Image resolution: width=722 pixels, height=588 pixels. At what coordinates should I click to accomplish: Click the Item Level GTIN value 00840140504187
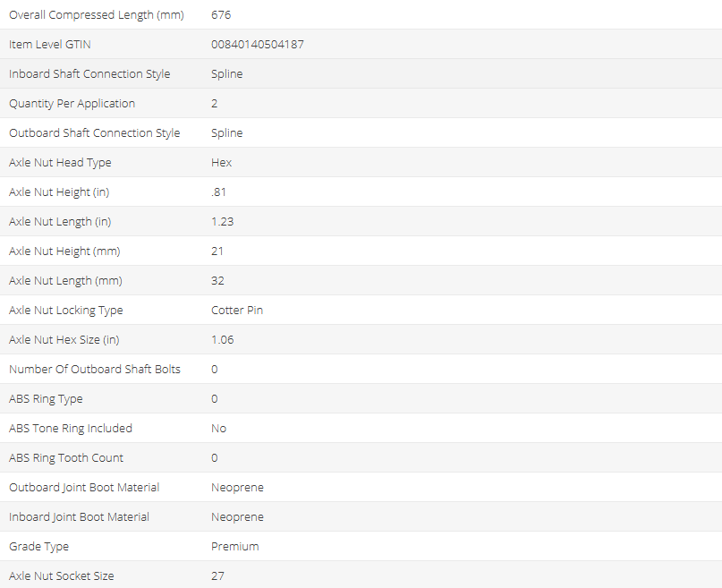click(x=258, y=44)
